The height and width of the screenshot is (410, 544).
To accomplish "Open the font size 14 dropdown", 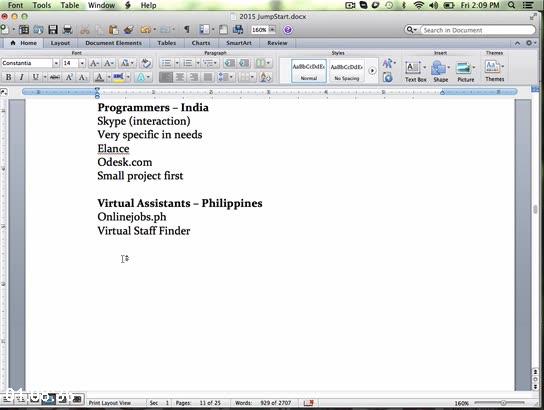I will click(82, 63).
